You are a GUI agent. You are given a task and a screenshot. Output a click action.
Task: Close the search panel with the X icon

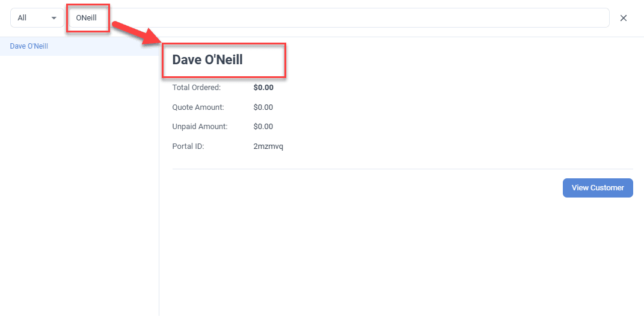click(x=624, y=18)
